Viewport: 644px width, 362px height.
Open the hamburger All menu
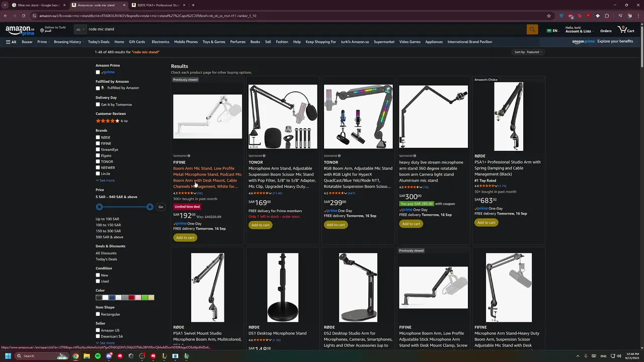11,42
